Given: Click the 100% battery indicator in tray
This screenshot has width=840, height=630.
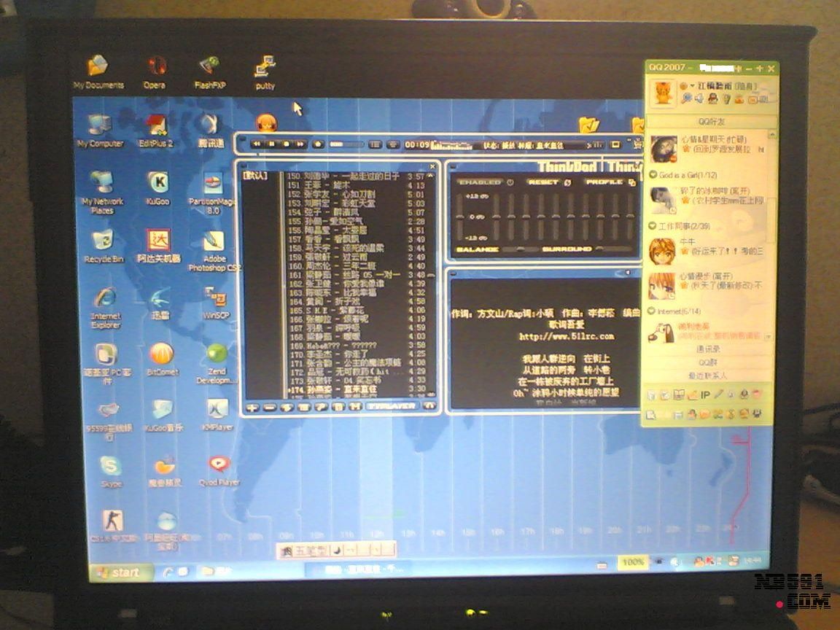Looking at the screenshot, I should tap(633, 562).
